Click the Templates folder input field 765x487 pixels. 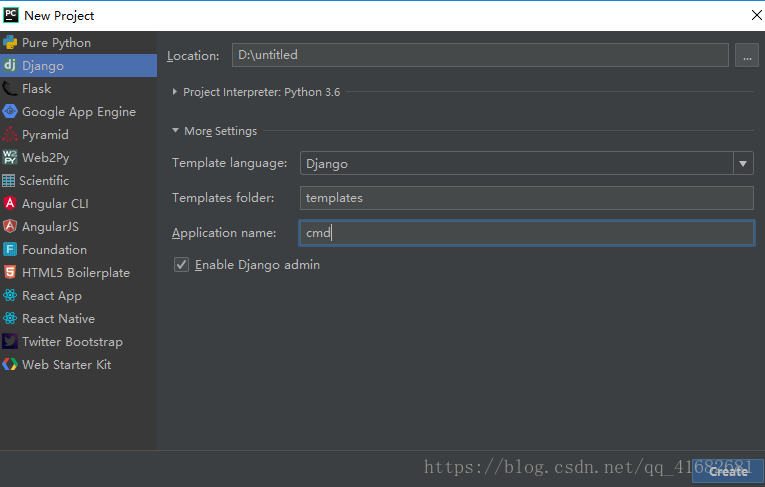pyautogui.click(x=526, y=198)
